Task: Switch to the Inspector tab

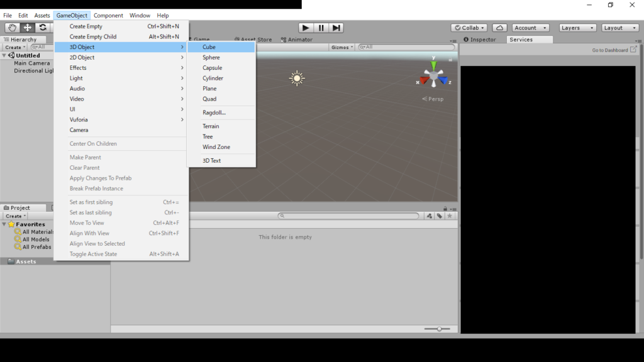Action: [x=480, y=40]
